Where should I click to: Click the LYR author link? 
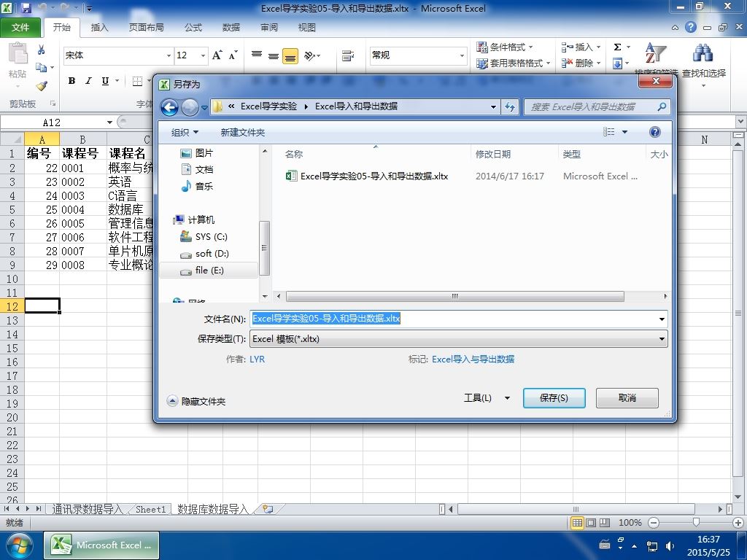pyautogui.click(x=258, y=359)
